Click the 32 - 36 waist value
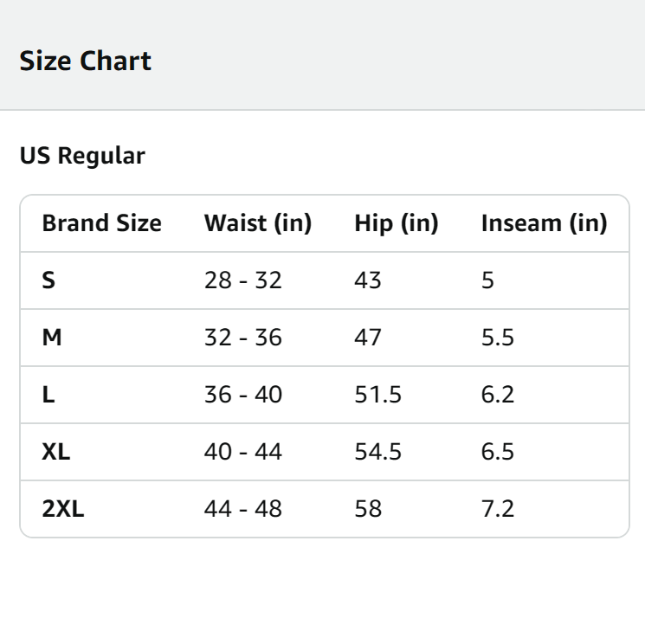Image resolution: width=645 pixels, height=644 pixels. (242, 338)
